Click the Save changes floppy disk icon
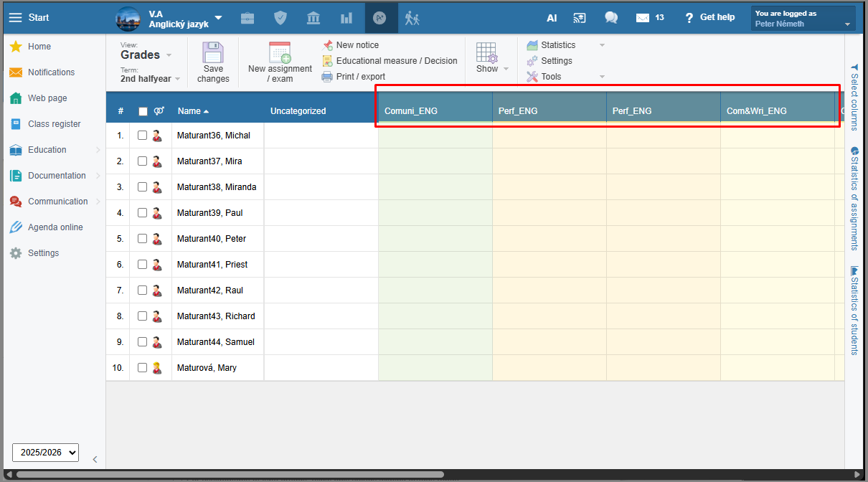 pyautogui.click(x=213, y=53)
